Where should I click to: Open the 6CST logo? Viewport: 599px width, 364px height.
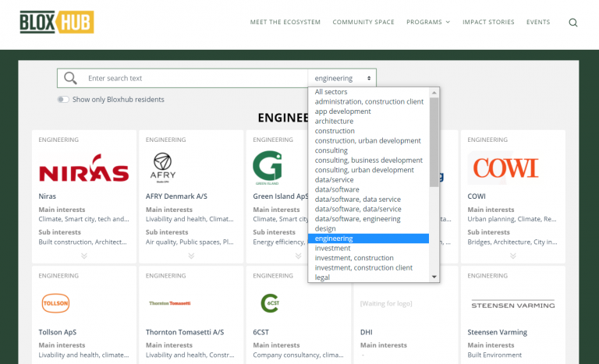click(270, 303)
